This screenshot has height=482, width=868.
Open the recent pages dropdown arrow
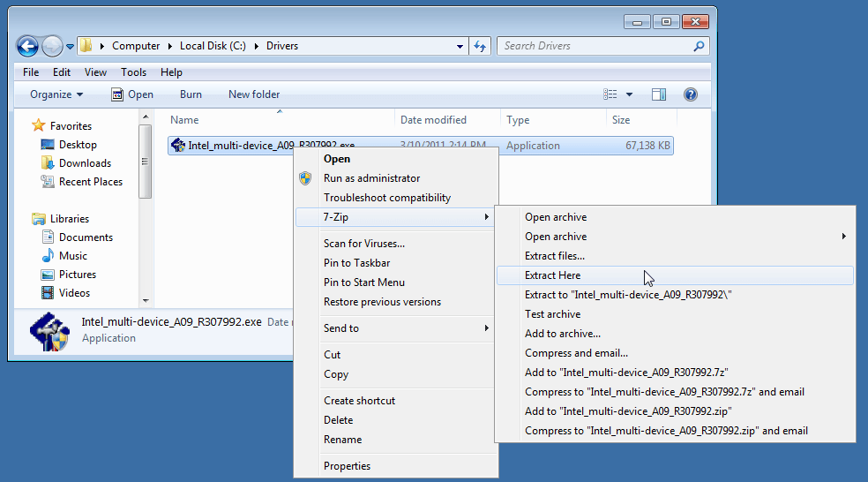click(70, 47)
